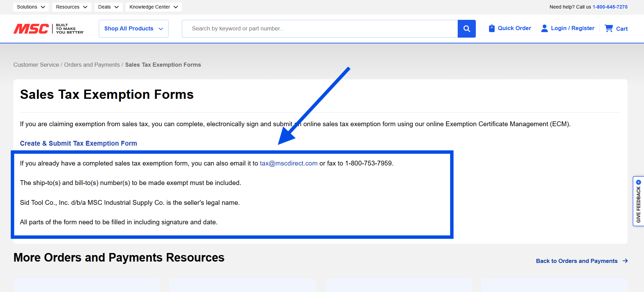Click the Sales Tax Exemption Forms heading

[107, 94]
